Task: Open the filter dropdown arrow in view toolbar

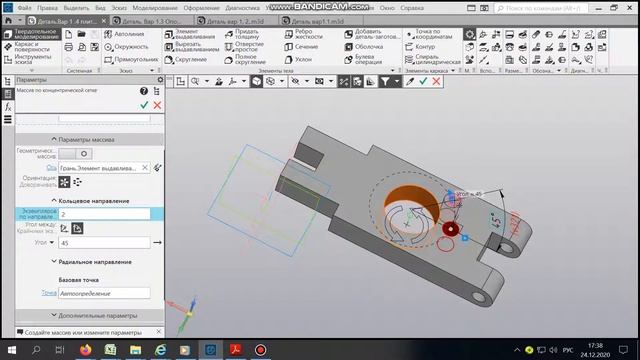Action: (397, 82)
